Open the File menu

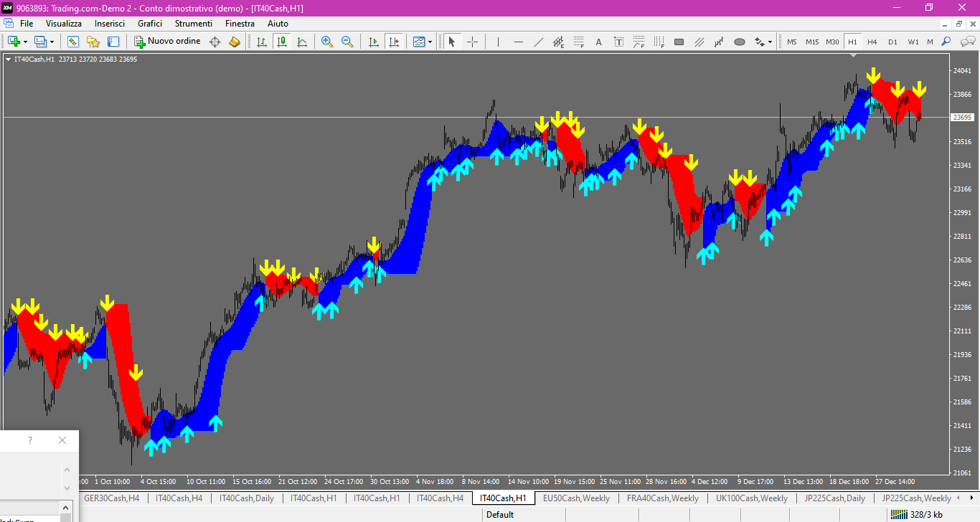pyautogui.click(x=27, y=23)
